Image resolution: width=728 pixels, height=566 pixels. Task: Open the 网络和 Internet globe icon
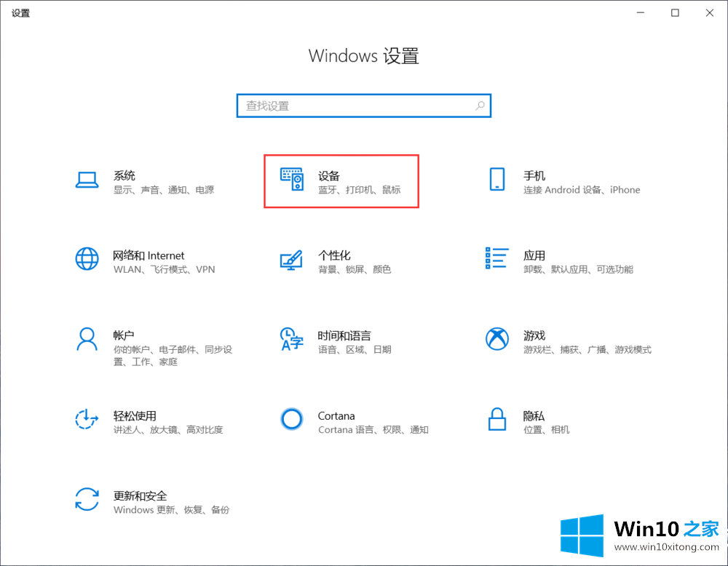coord(87,259)
